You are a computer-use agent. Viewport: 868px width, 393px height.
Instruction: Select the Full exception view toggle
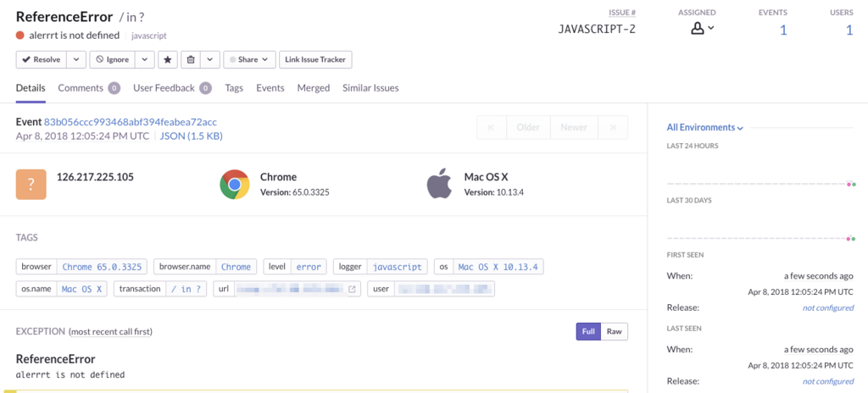[x=588, y=331]
